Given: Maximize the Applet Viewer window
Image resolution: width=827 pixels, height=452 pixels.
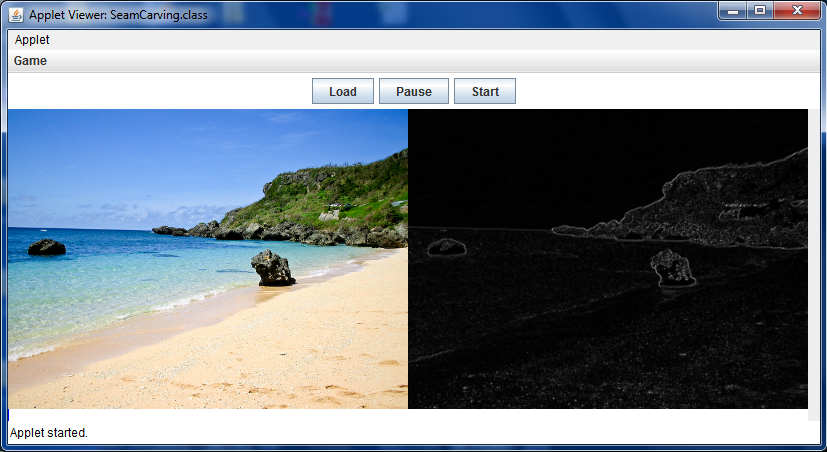Looking at the screenshot, I should tap(760, 10).
